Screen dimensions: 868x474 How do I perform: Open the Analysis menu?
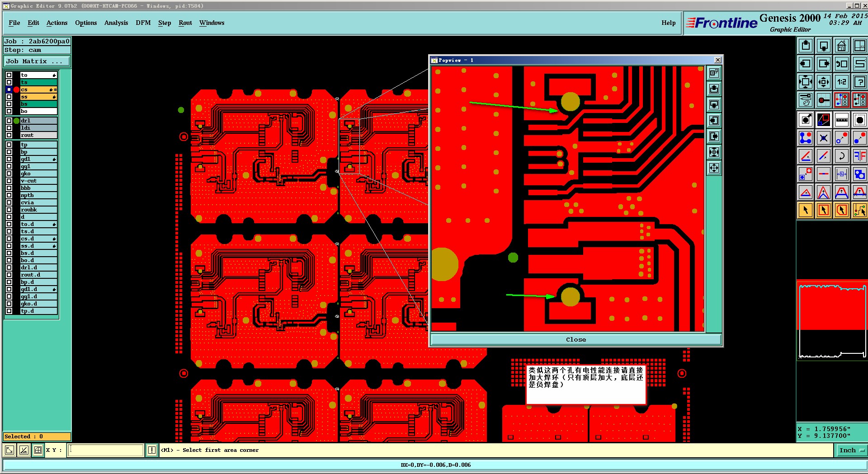click(116, 23)
